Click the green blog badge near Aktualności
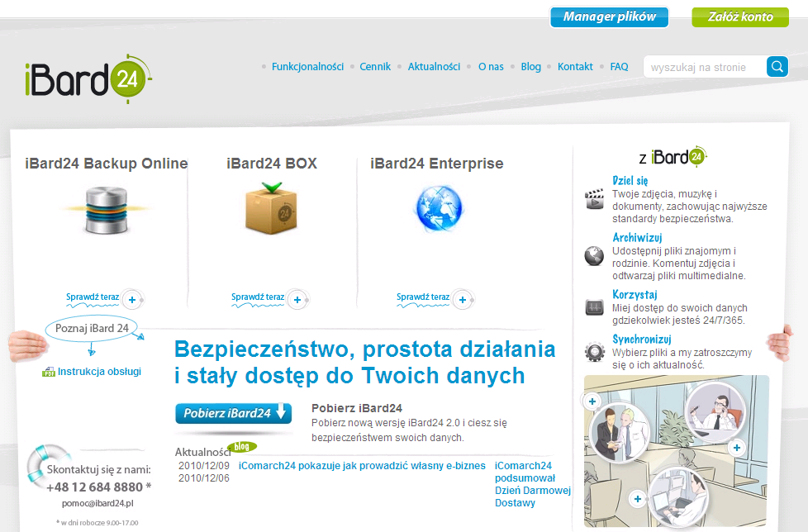The width and height of the screenshot is (808, 532). 242,447
